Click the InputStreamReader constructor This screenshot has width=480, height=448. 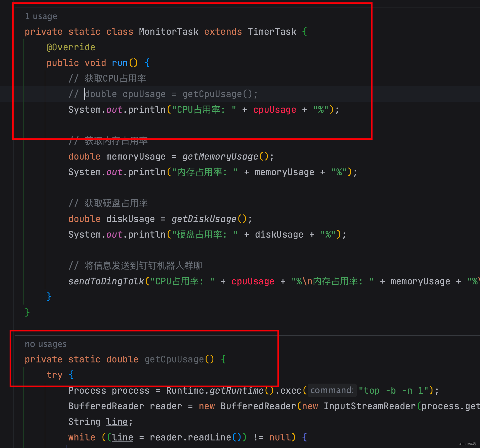(370, 406)
